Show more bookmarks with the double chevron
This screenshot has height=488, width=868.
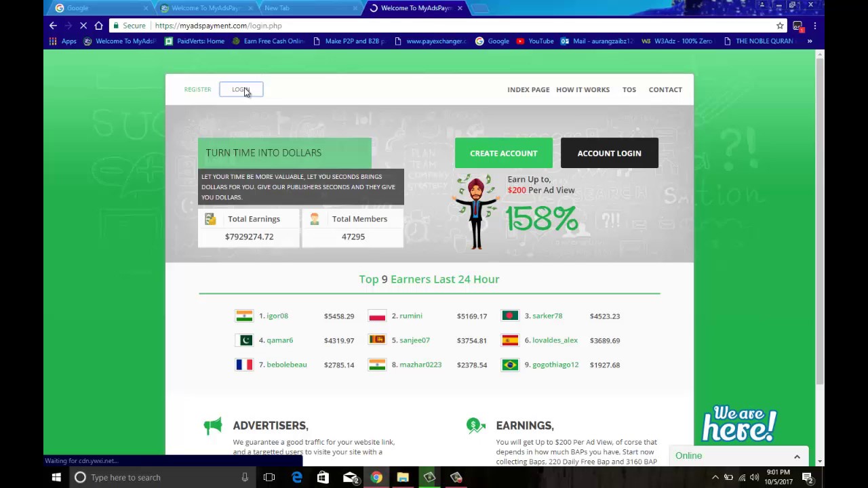tap(809, 41)
